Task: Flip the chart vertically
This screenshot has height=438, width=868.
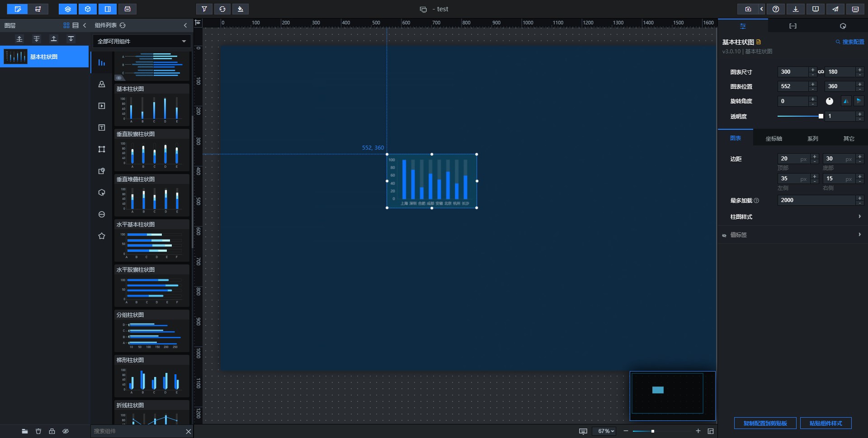Action: coord(859,101)
